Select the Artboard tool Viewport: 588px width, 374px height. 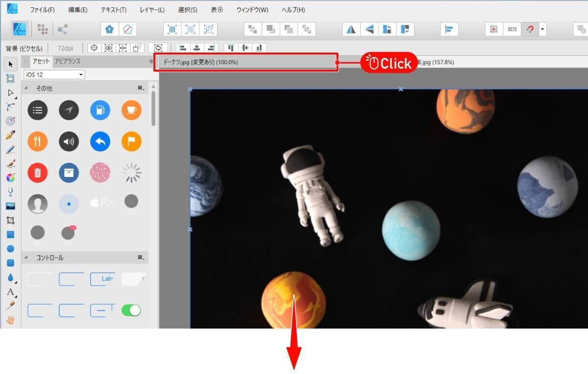(10, 78)
